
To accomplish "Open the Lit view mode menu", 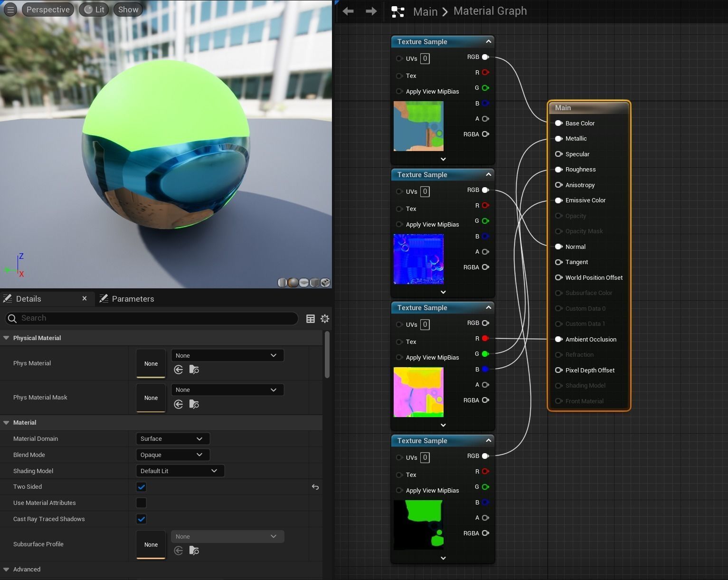I will (x=94, y=10).
